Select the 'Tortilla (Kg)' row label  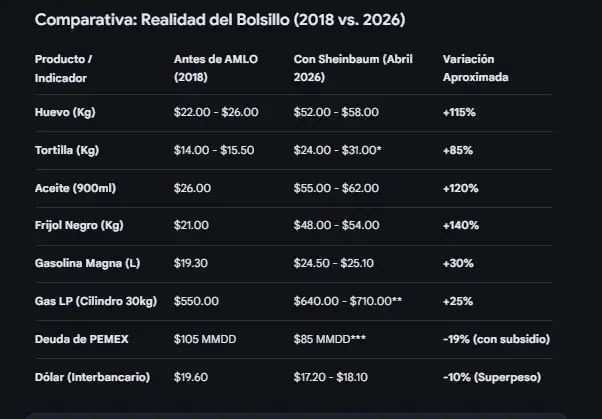68,150
